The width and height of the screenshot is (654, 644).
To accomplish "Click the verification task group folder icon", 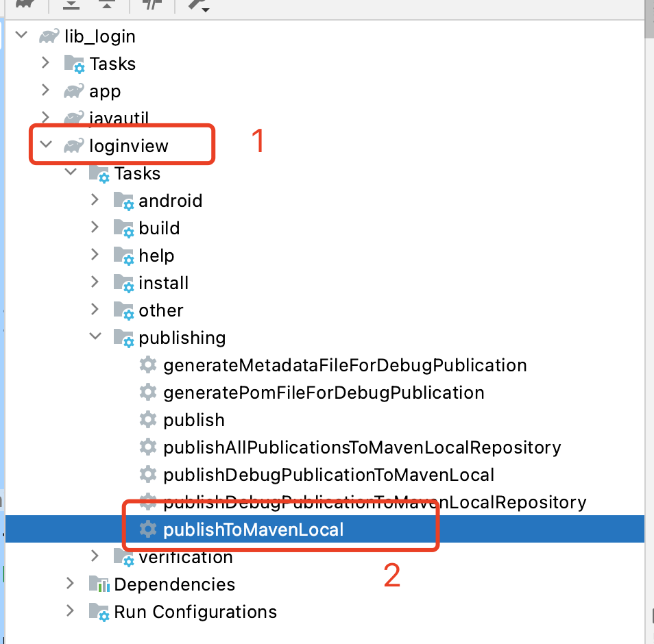I will [x=123, y=557].
